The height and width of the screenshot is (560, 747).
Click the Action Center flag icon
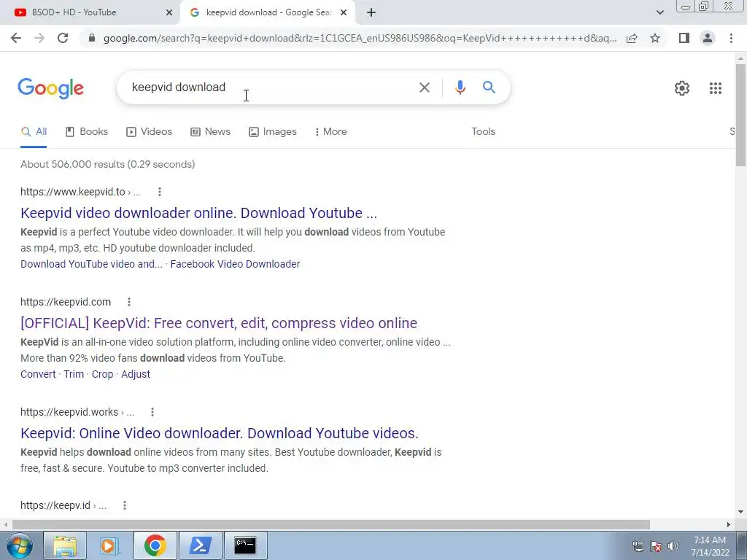point(656,546)
